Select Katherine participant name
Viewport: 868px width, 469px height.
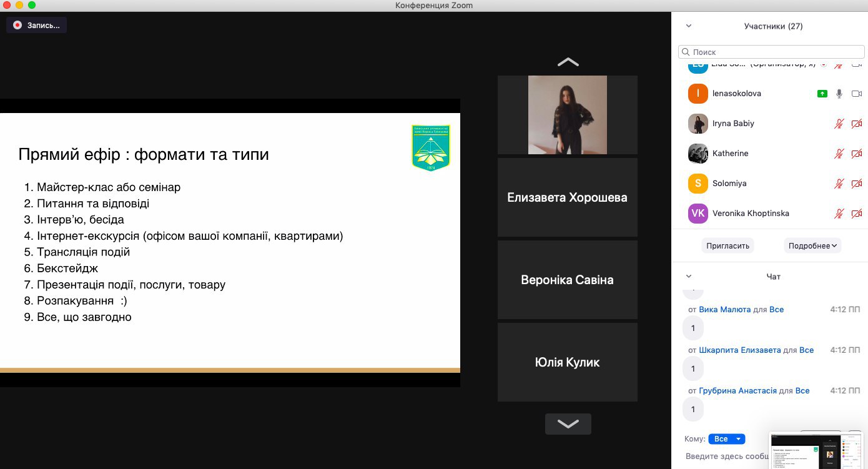[x=730, y=154]
